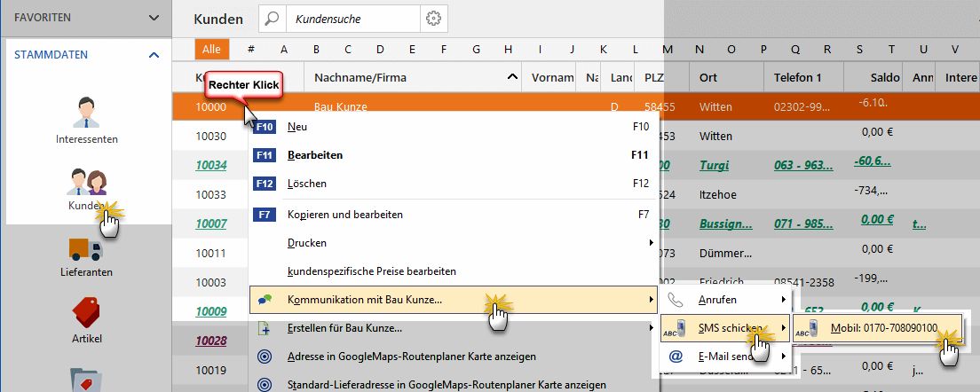The width and height of the screenshot is (980, 392).
Task: Select the Bau Kunze row's Witten cell
Action: tap(715, 106)
